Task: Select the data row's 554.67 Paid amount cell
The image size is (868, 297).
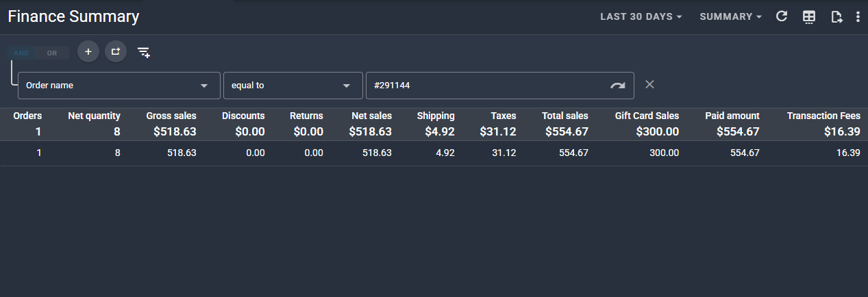Action: [x=745, y=153]
